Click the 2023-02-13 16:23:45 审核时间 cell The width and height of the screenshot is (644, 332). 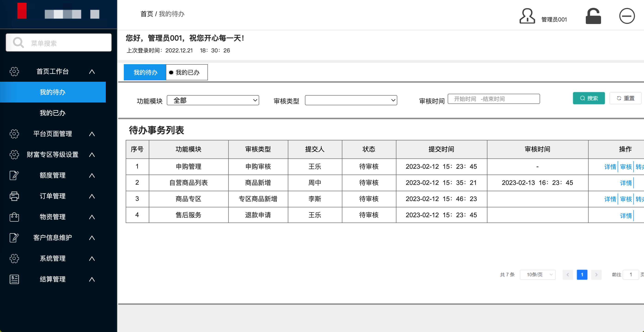[x=538, y=183]
